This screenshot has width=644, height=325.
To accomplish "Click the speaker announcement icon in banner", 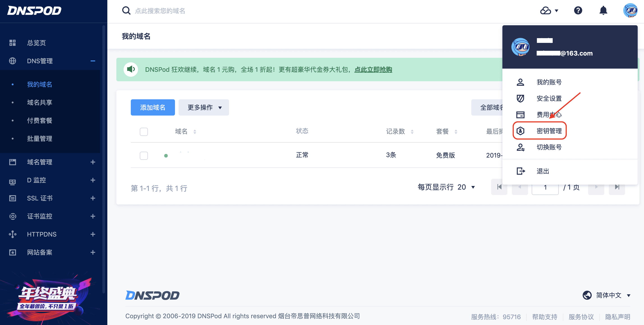I will (131, 69).
